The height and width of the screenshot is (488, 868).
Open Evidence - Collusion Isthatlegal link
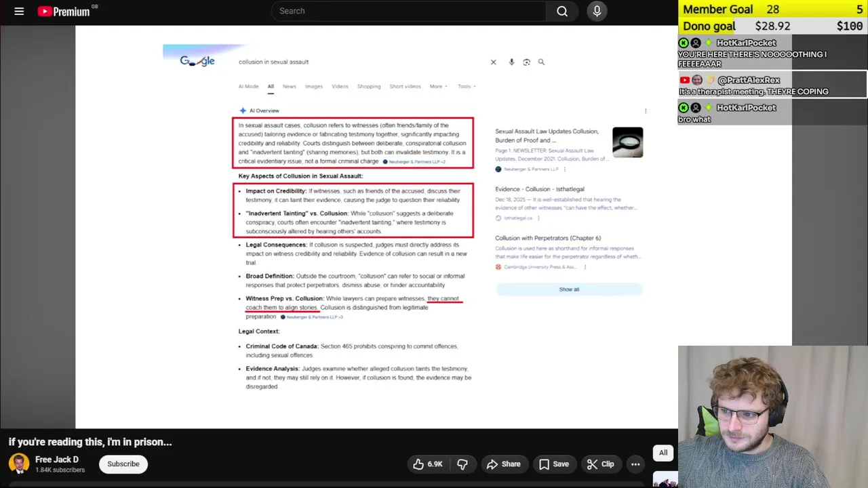(x=540, y=189)
